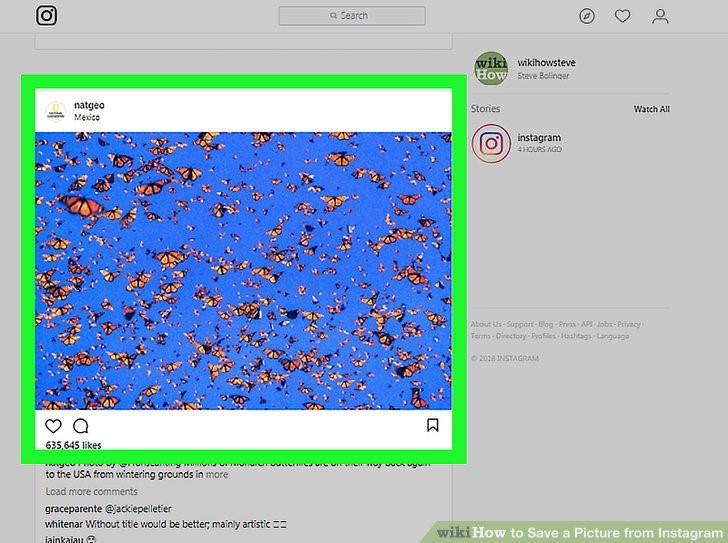728x543 pixels.
Task: Open the Press footer link
Action: [567, 324]
